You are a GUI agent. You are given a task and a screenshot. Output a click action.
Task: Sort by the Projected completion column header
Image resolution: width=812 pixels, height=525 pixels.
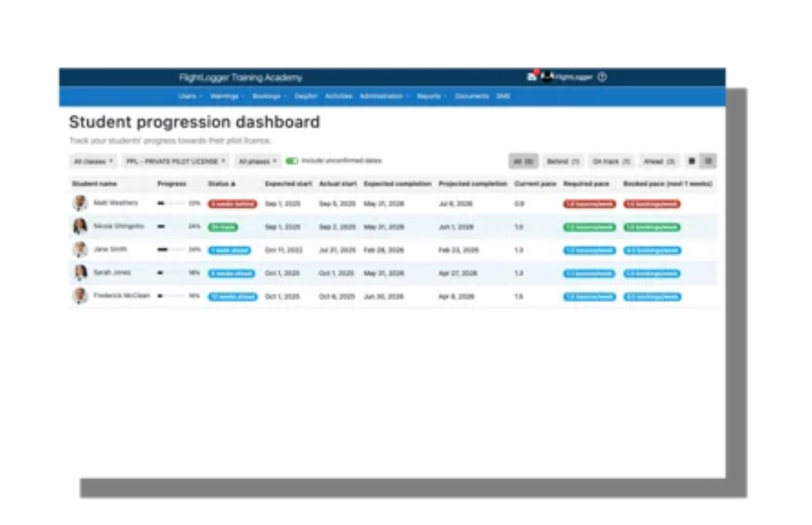pos(472,184)
